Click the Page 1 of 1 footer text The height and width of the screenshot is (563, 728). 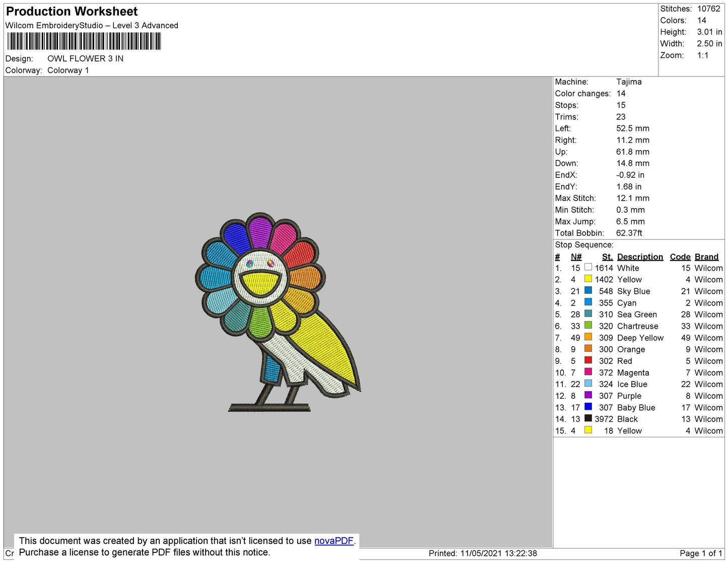(701, 553)
